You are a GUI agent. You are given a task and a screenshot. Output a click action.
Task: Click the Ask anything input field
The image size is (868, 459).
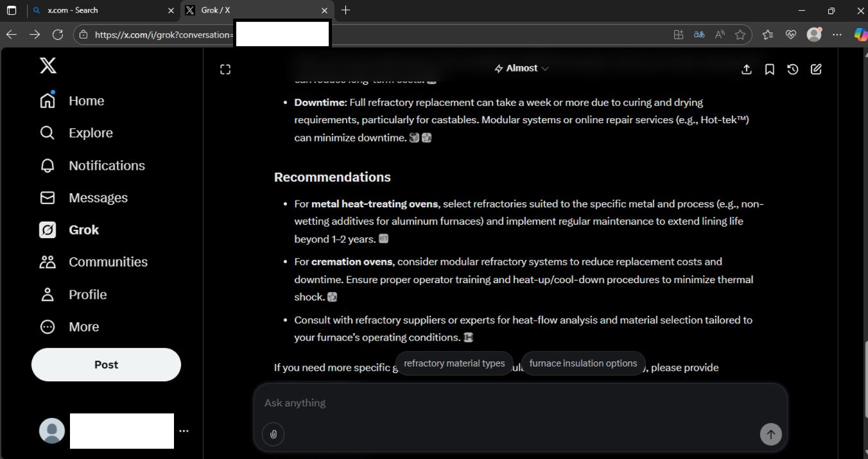tap(507, 403)
